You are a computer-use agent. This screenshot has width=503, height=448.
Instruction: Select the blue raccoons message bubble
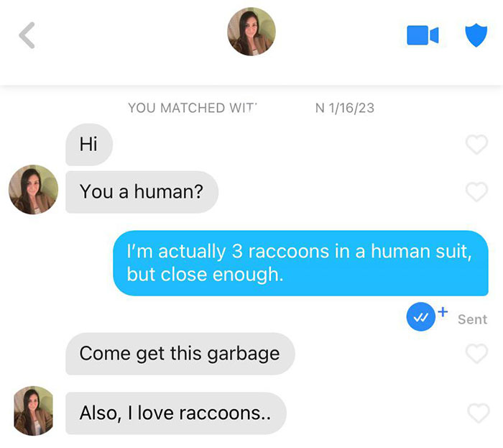tap(300, 263)
